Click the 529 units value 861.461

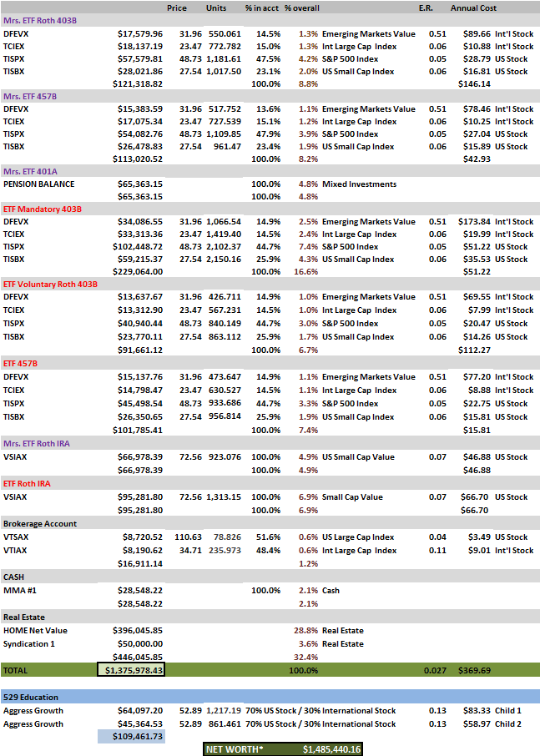pos(225,723)
